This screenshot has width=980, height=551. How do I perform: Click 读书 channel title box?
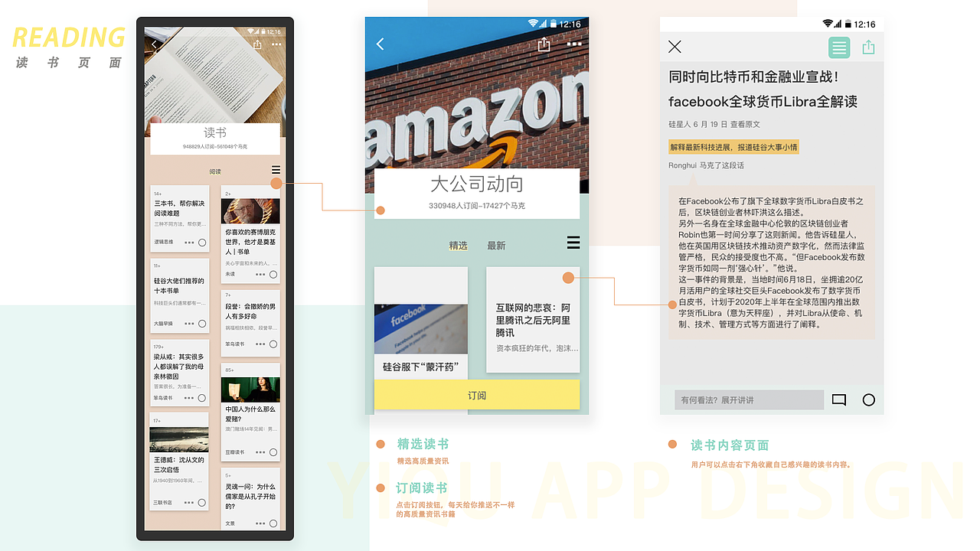coord(215,139)
